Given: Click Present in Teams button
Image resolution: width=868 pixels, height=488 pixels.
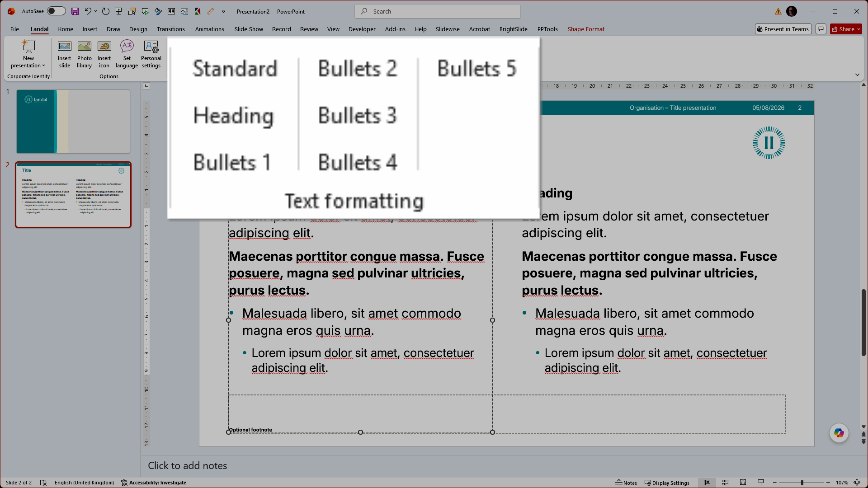Looking at the screenshot, I should (x=783, y=29).
